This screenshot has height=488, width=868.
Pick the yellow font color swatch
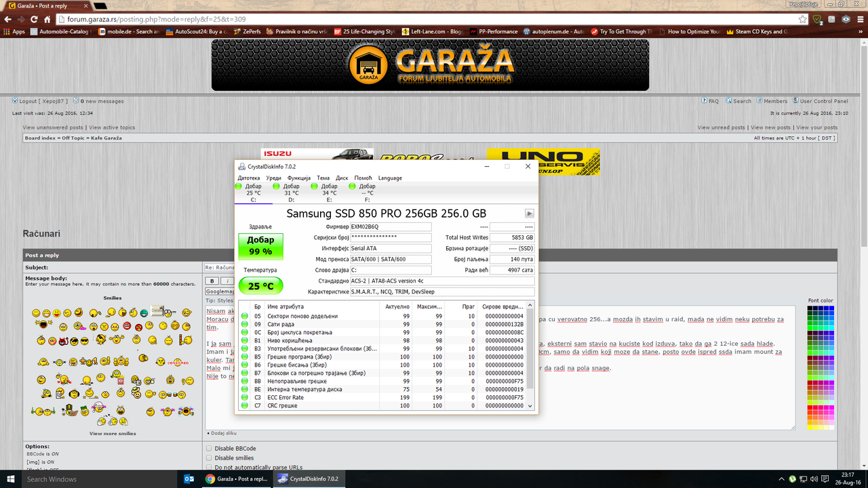pos(810,426)
